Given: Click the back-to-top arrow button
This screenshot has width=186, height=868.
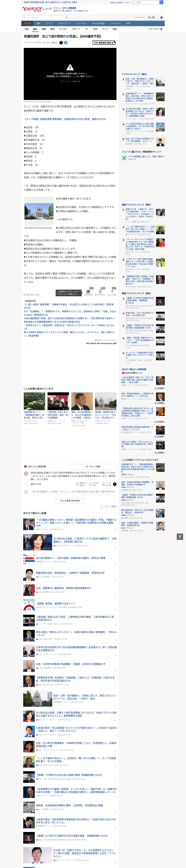Looking at the screenshot, I should tap(180, 536).
